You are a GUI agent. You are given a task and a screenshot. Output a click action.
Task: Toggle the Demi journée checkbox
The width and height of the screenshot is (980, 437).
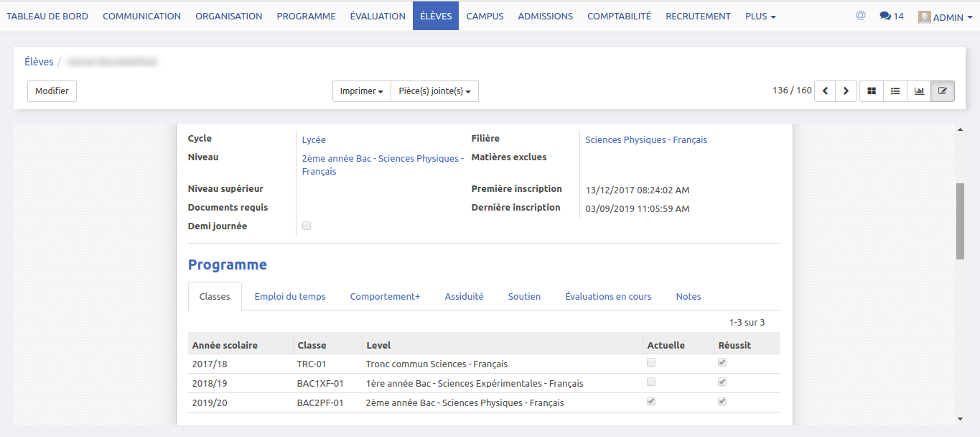click(307, 226)
